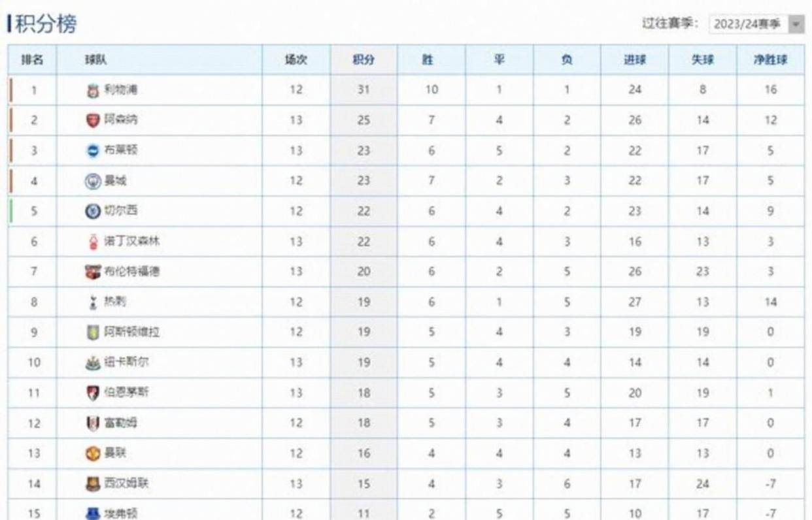
Task: Sort table by 进球 column header
Action: click(634, 60)
